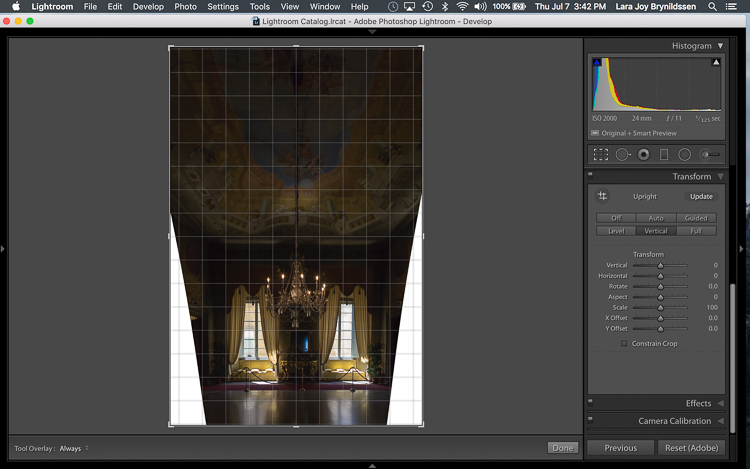Select the Red Eye Correction tool

coord(644,154)
